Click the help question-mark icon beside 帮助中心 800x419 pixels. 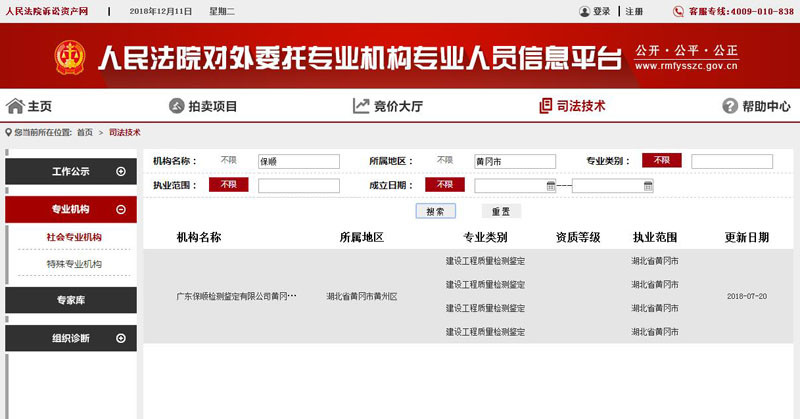point(730,106)
